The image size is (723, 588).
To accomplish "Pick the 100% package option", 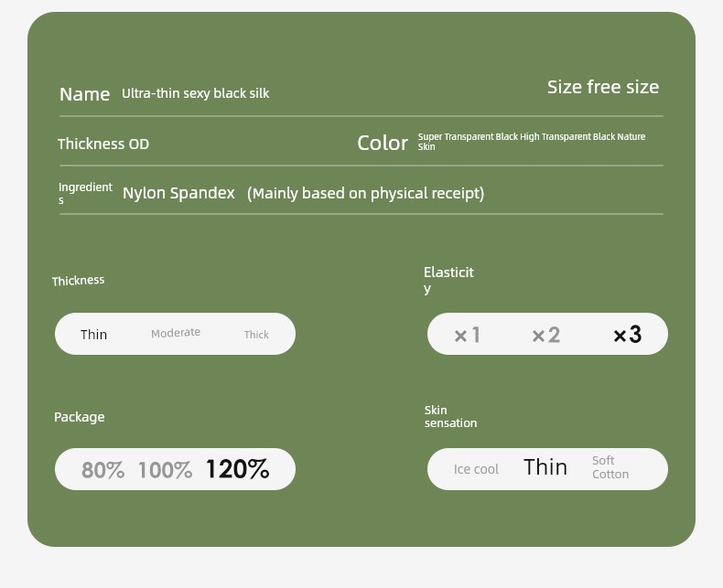I will click(165, 470).
